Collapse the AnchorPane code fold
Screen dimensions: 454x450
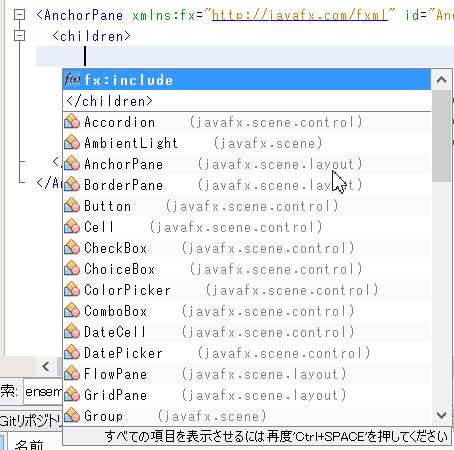20,14
